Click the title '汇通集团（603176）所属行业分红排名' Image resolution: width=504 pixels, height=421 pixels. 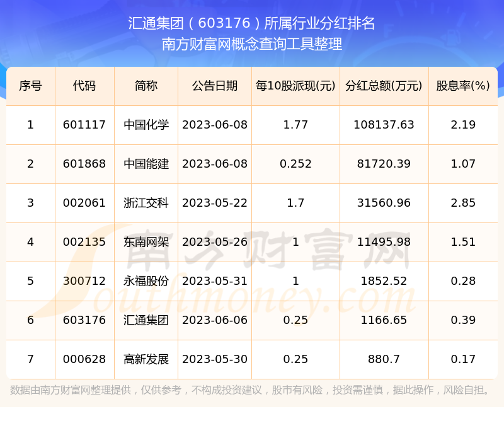click(251, 23)
